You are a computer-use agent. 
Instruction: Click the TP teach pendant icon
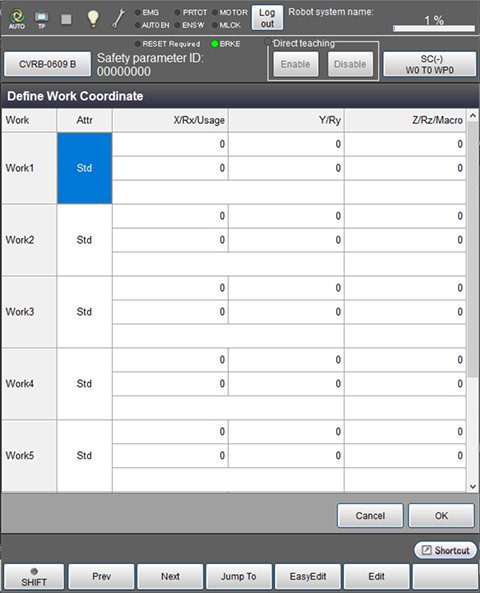pos(42,19)
